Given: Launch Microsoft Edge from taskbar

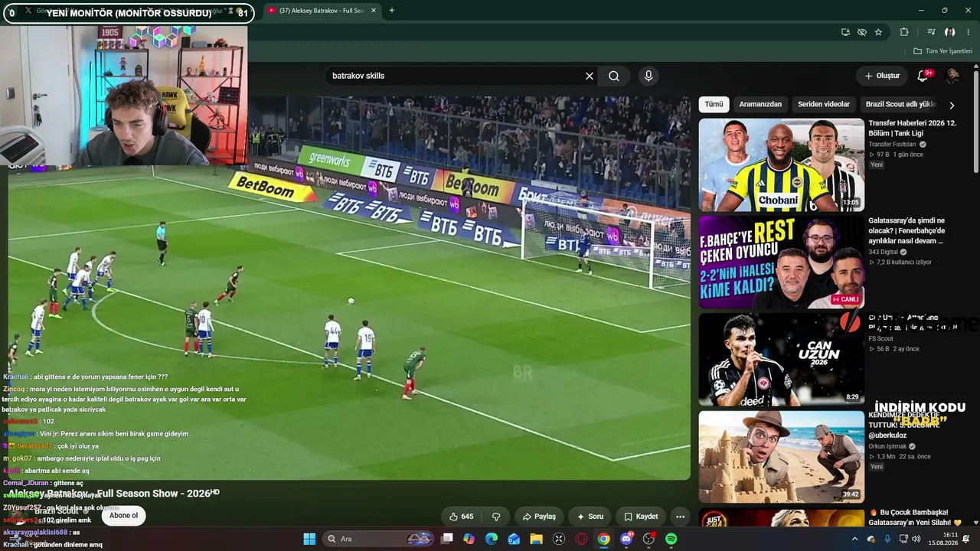Looking at the screenshot, I should pos(492,539).
